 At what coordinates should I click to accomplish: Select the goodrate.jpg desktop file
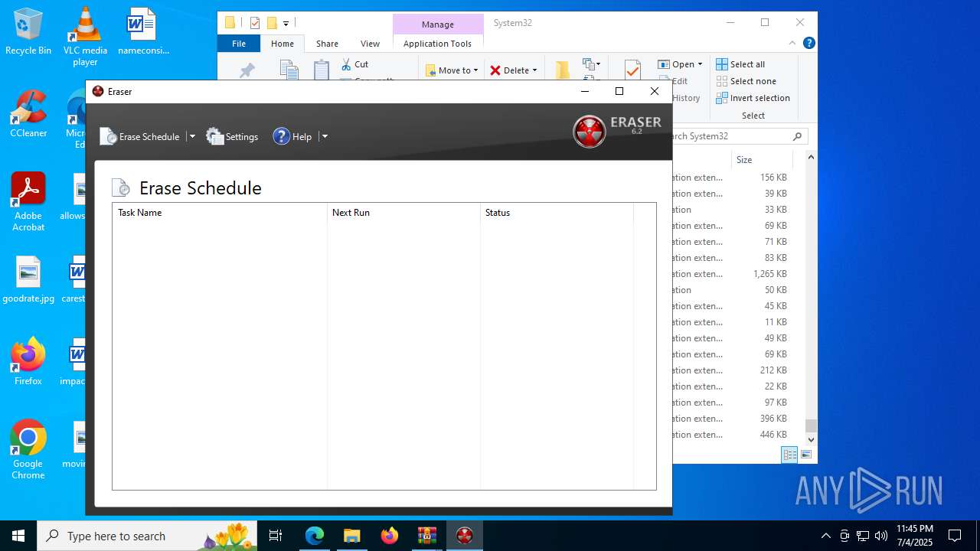[28, 280]
